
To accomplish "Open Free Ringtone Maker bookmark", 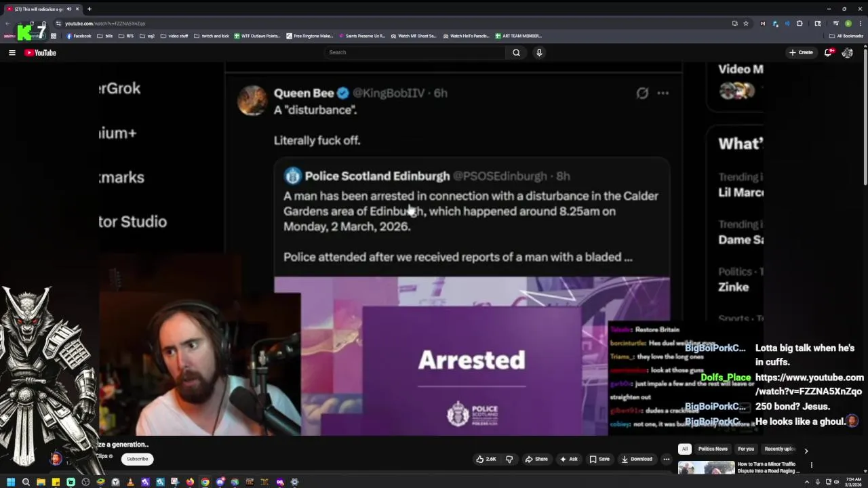I will click(x=310, y=36).
